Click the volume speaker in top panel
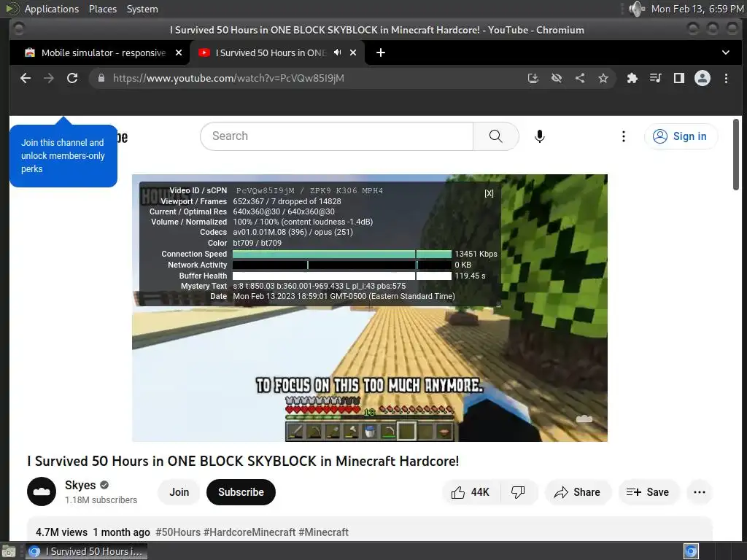The image size is (747, 560). [x=636, y=9]
